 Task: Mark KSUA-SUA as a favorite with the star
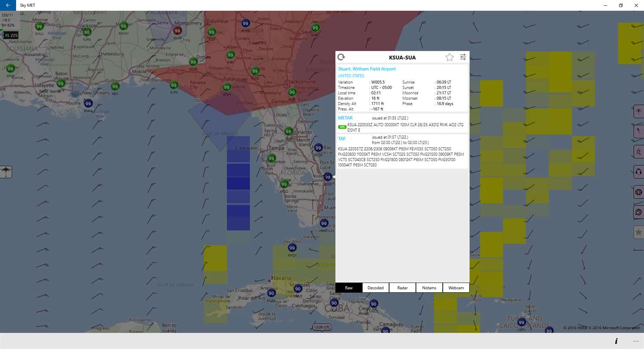point(449,57)
